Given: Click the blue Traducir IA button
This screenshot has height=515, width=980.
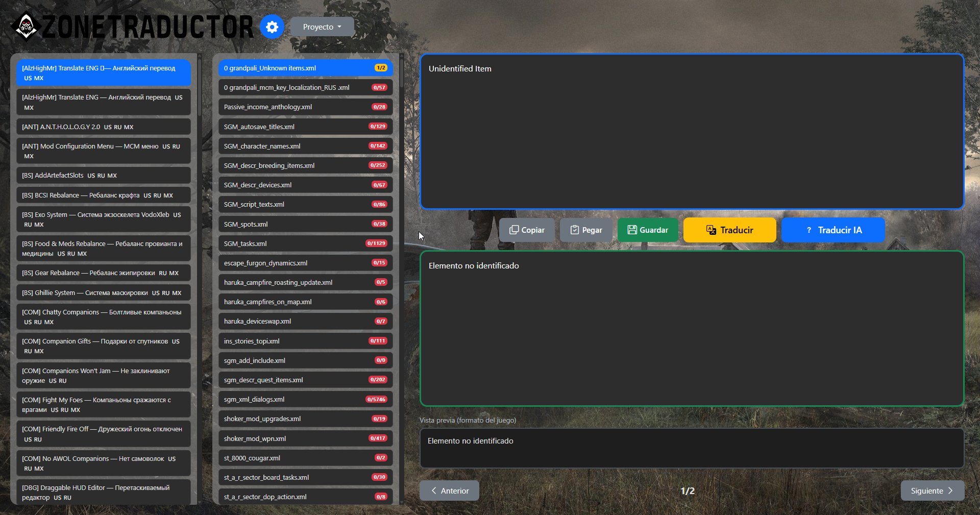Looking at the screenshot, I should pyautogui.click(x=832, y=230).
